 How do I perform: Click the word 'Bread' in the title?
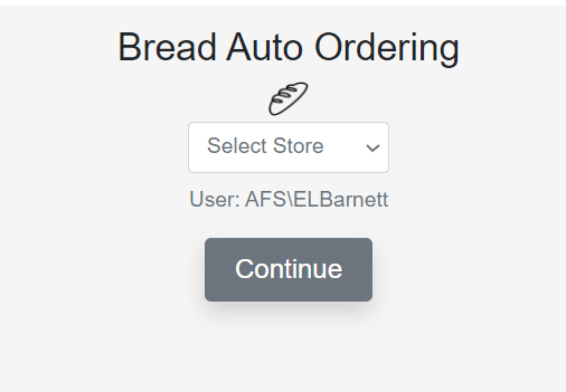(x=167, y=47)
